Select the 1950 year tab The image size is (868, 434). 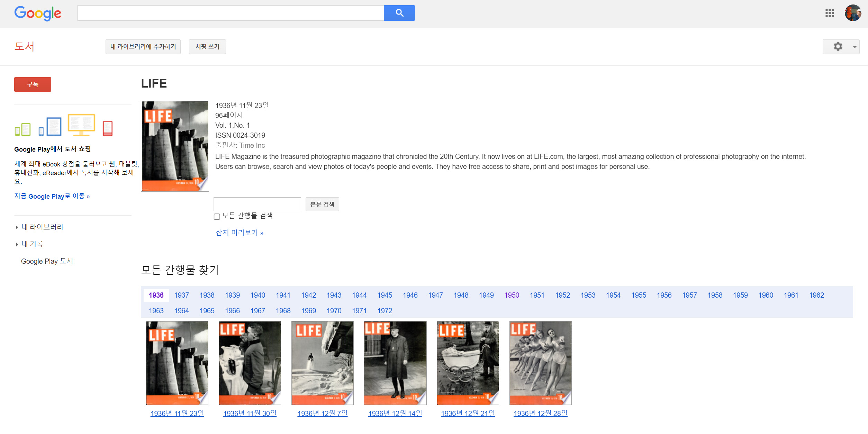pyautogui.click(x=512, y=295)
